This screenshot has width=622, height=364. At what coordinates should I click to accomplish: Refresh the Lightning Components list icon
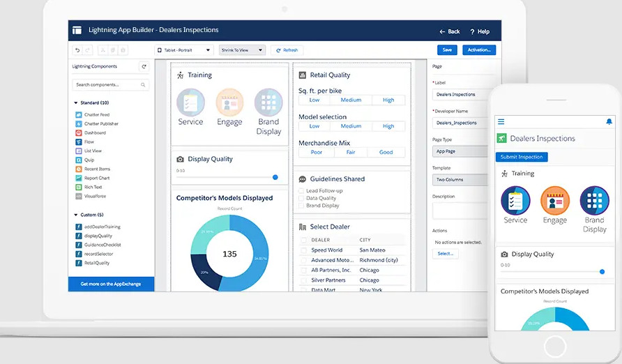pos(144,67)
